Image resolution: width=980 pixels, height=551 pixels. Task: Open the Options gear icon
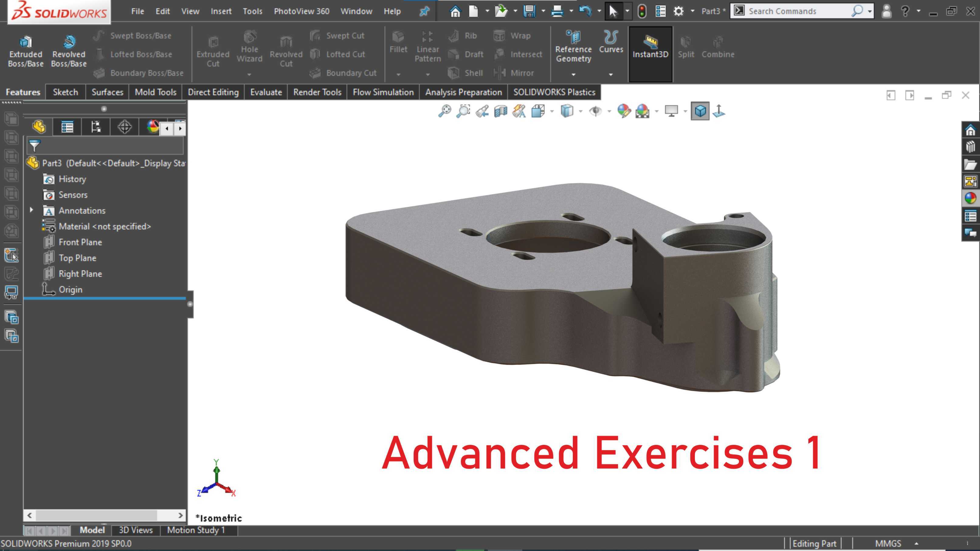678,11
